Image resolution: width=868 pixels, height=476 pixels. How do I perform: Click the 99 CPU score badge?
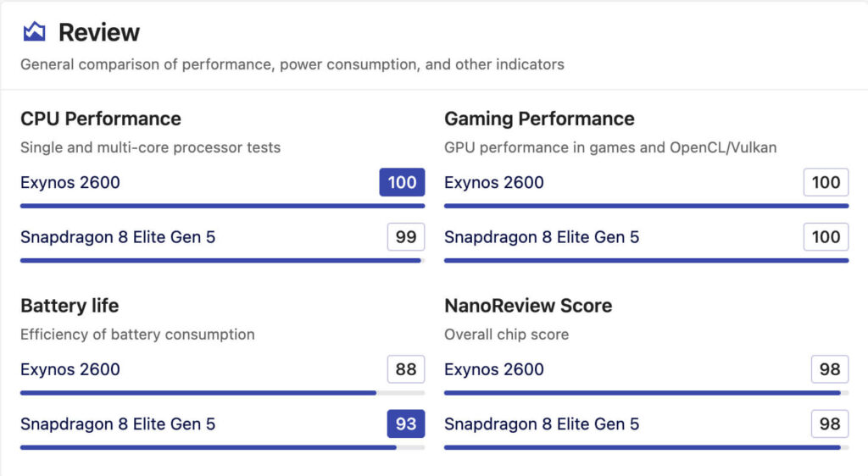(x=406, y=237)
